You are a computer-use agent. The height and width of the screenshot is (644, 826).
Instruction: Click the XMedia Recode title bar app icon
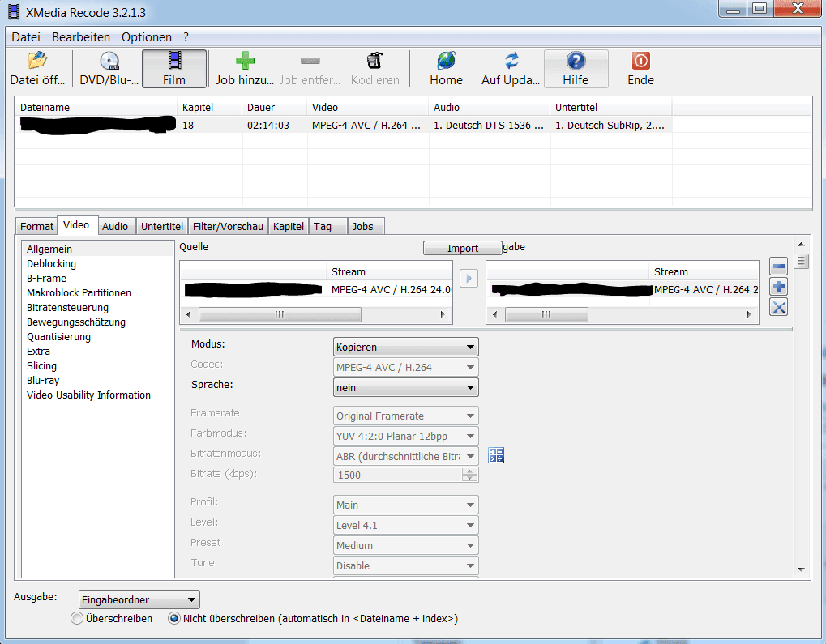tap(14, 11)
